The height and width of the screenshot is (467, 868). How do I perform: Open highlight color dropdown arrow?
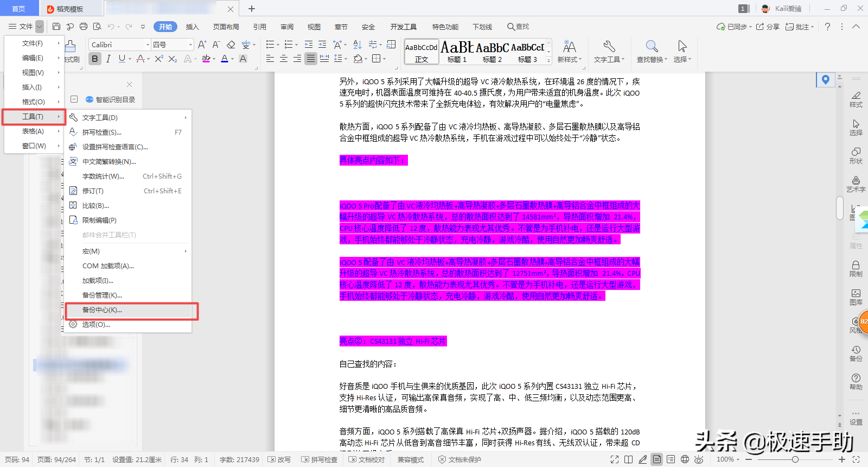[x=214, y=59]
